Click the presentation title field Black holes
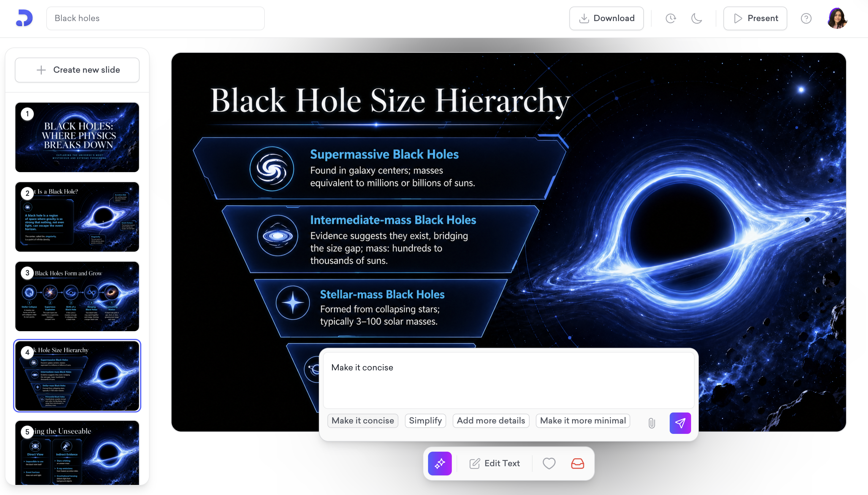 tap(155, 18)
